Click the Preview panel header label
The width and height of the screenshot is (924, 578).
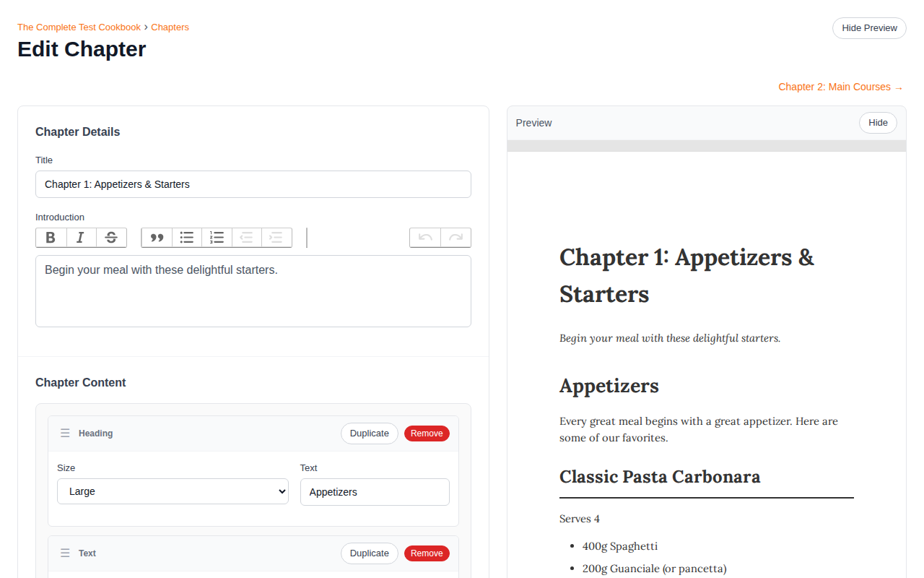pos(533,123)
